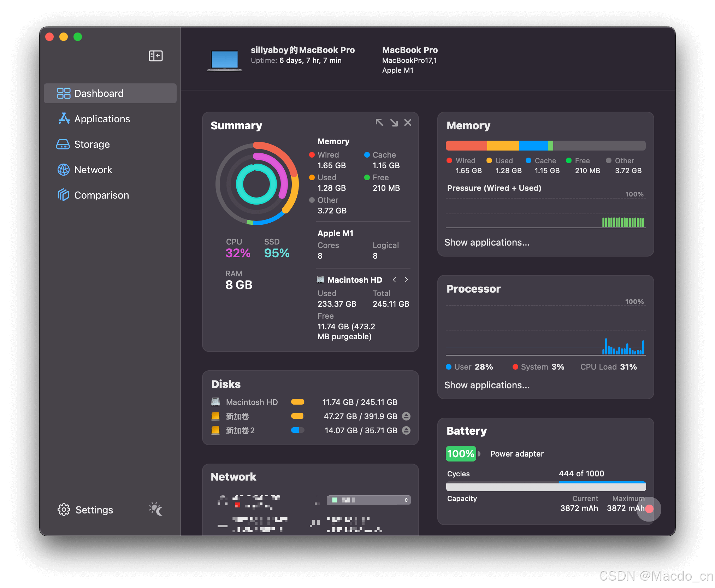
Task: Click the memory composition color bar
Action: point(545,146)
